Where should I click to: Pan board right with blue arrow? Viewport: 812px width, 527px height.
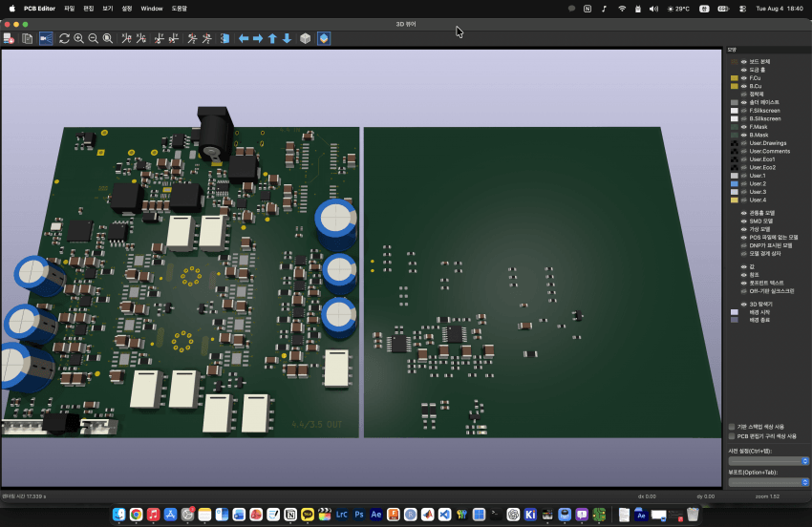(258, 38)
